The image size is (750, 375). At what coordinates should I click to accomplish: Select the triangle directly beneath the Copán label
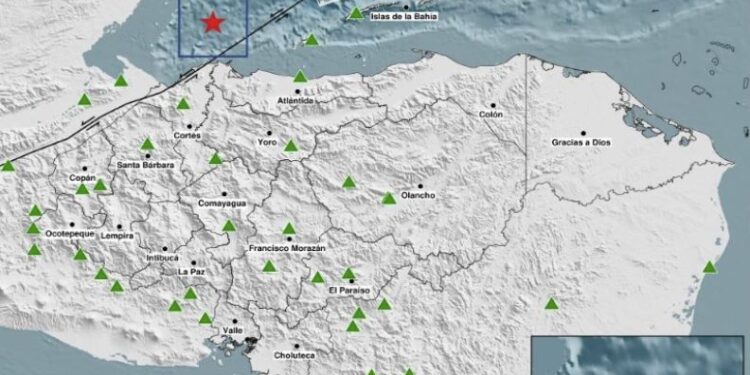[x=82, y=189]
